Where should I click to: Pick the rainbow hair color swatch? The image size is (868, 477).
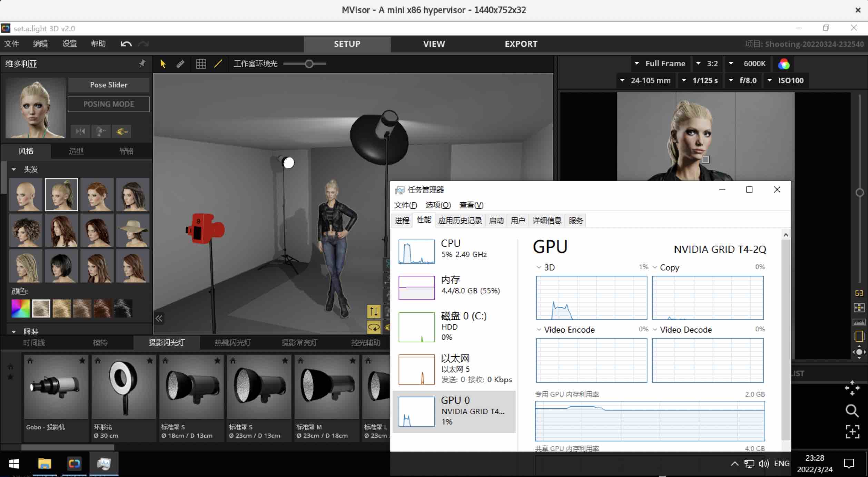coord(20,308)
